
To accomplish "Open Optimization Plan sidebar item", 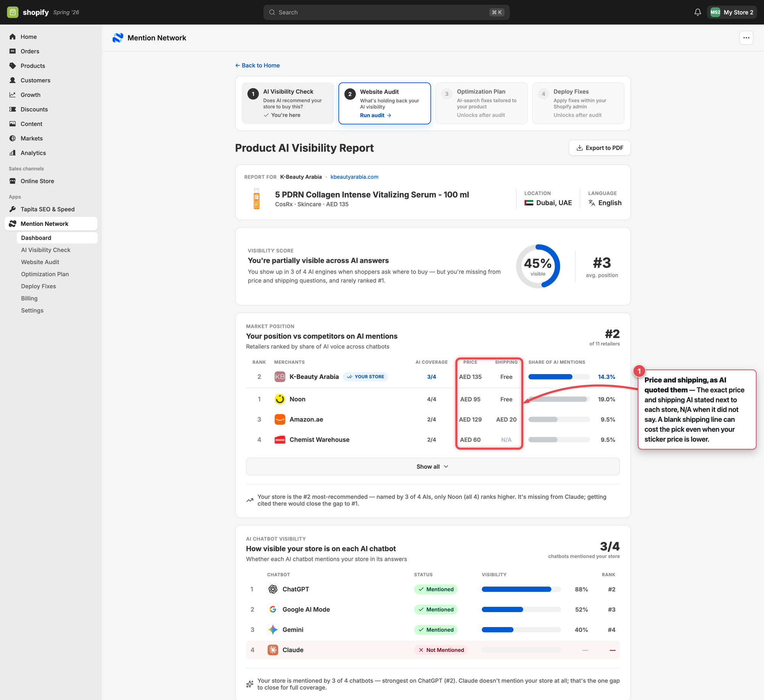I will (x=45, y=274).
